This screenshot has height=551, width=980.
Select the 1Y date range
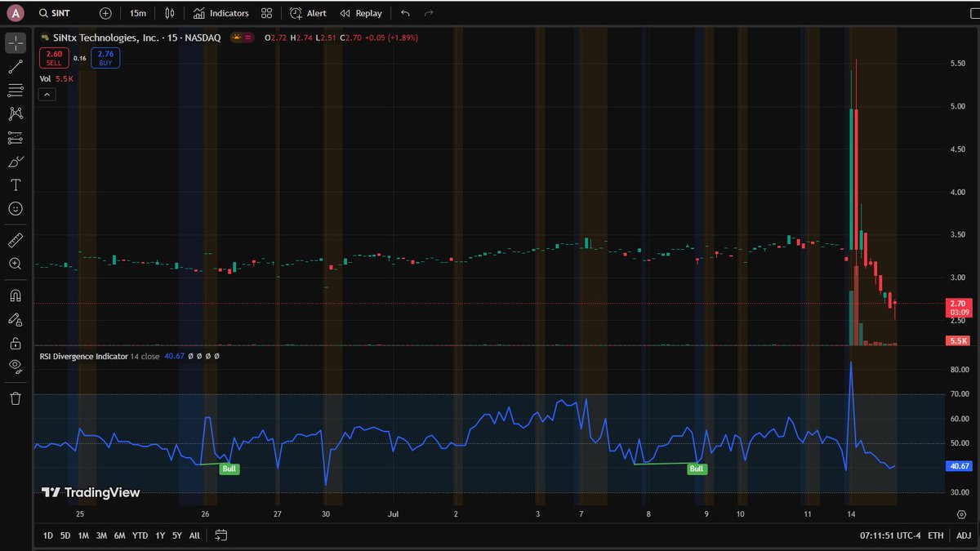pos(160,535)
